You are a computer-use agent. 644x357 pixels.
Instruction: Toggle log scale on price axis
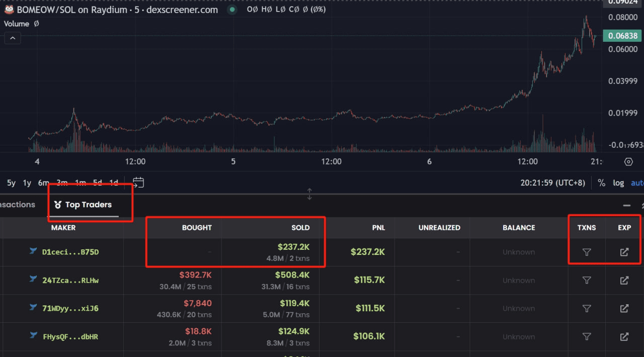click(x=618, y=183)
